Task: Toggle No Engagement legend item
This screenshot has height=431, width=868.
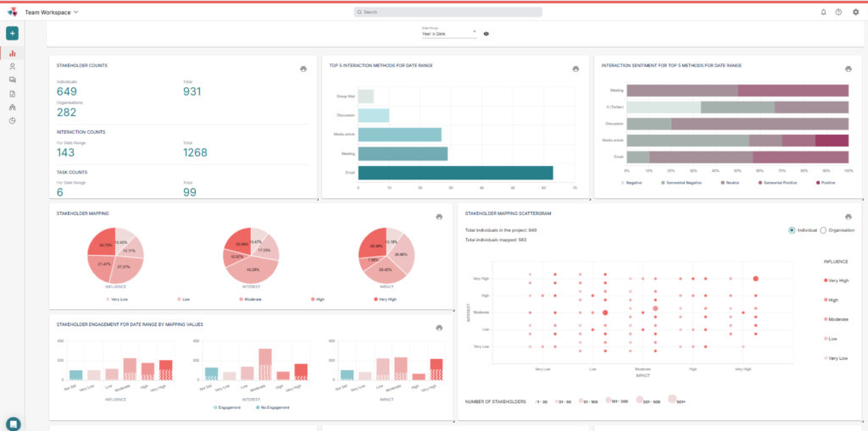Action: pos(272,407)
